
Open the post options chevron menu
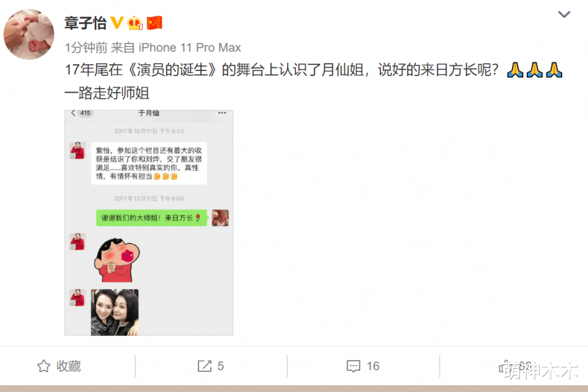point(564,14)
